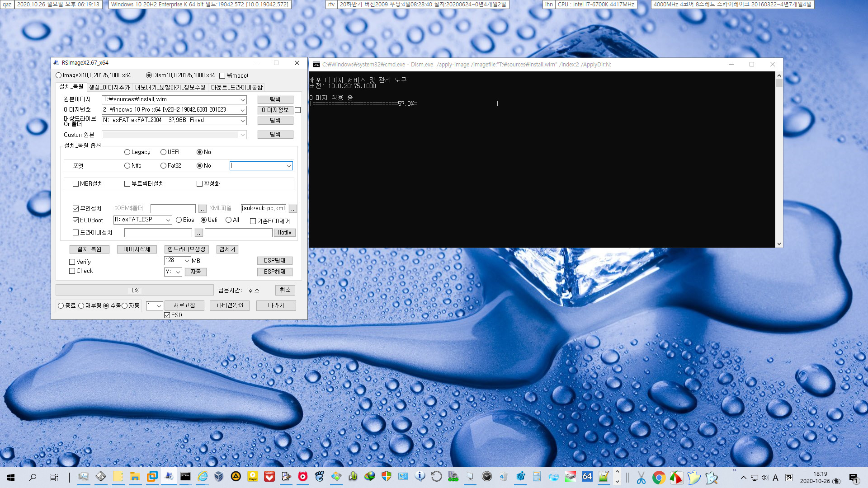The image size is (868, 488).
Task: Open the Ghost icon on the taskbar
Action: (694, 478)
